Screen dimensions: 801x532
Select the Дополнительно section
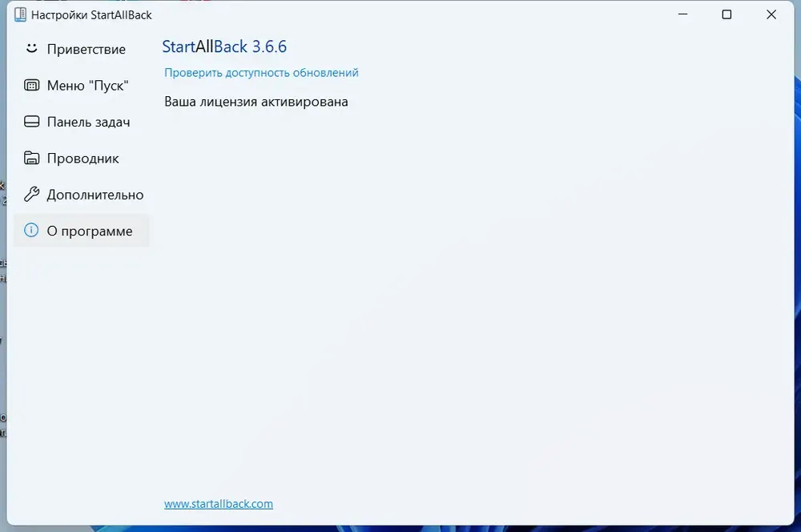pos(81,194)
